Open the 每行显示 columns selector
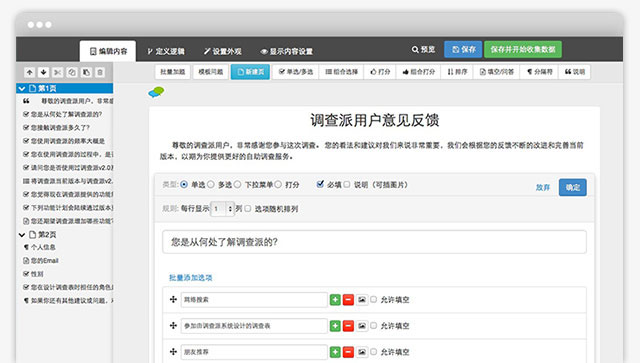Image resolution: width=640 pixels, height=363 pixels. click(x=222, y=209)
